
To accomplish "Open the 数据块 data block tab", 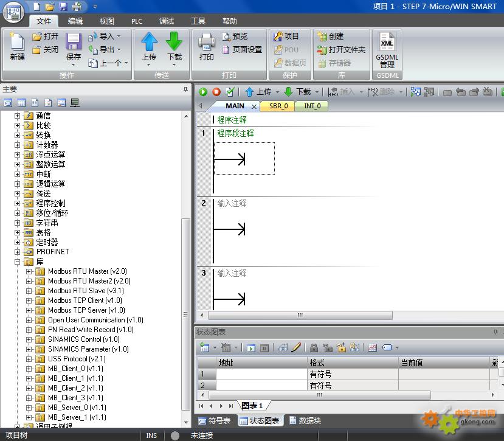I will coord(305,420).
